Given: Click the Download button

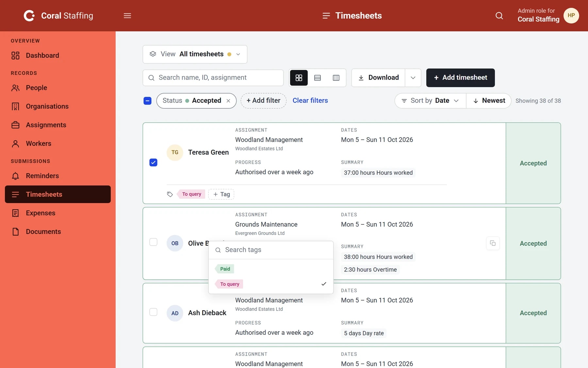Looking at the screenshot, I should 378,78.
